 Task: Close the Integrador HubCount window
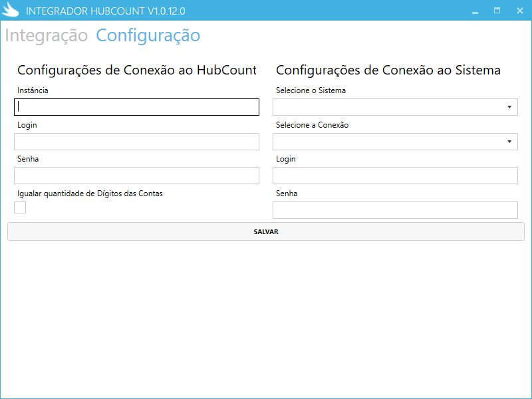click(520, 11)
